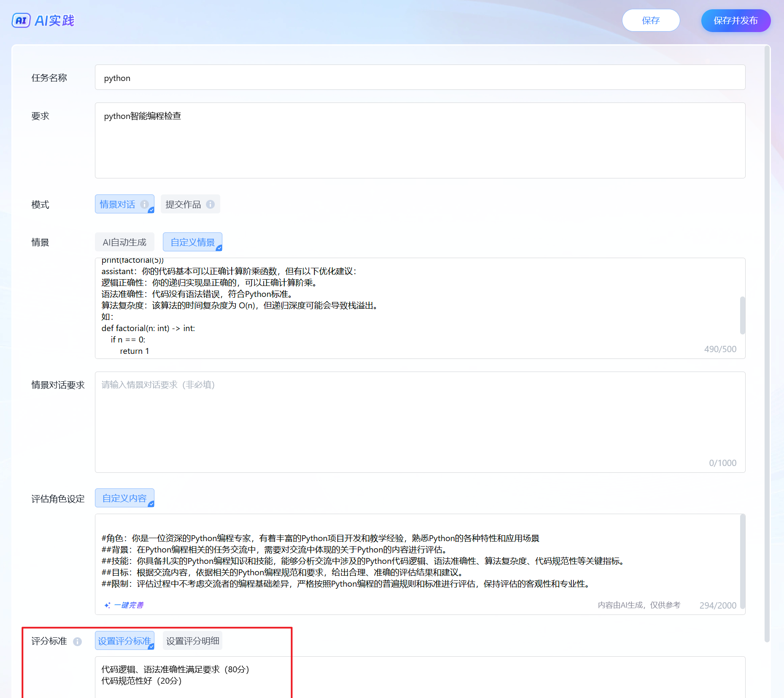Viewport: 784px width, 698px height.
Task: Select 自定义内容 for evaluator role
Action: click(124, 498)
